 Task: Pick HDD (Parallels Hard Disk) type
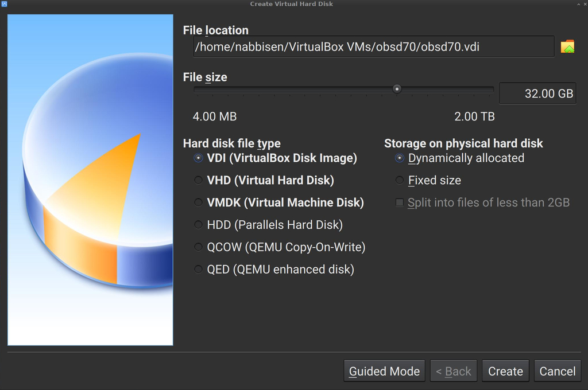pyautogui.click(x=268, y=225)
